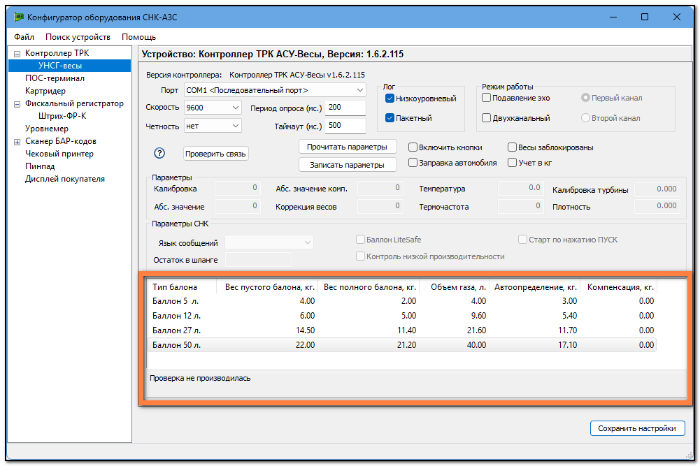The image size is (700, 466).
Task: Enable the Двухканальный checkbox
Action: [x=487, y=118]
